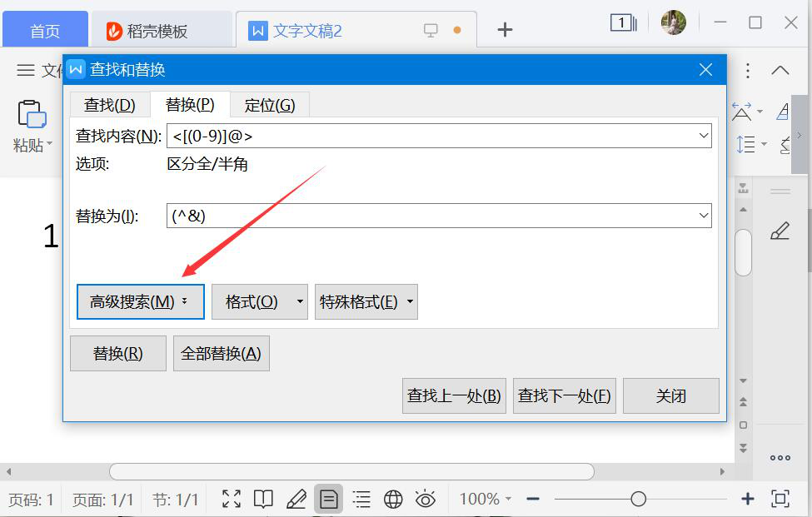Screen dimensions: 812x517
Task: Click next page double-down arrow icon
Action: coord(743,448)
